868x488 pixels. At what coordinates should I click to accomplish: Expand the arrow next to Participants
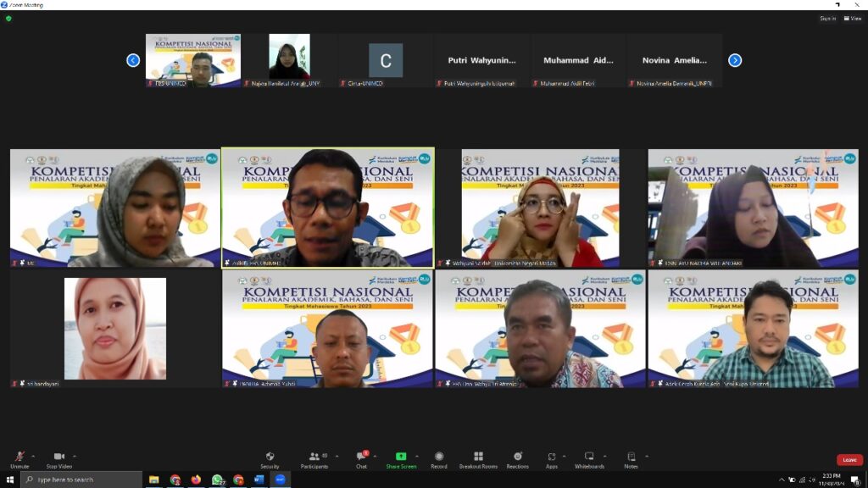click(x=337, y=457)
